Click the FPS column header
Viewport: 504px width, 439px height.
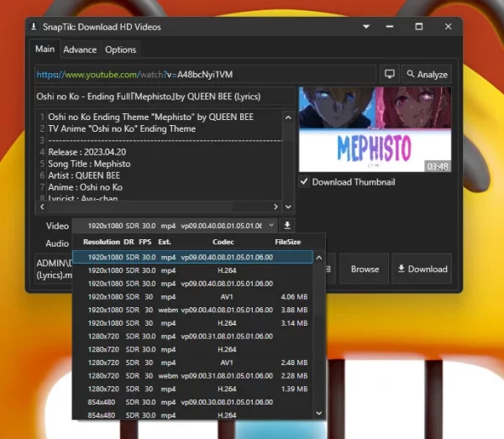pos(145,242)
